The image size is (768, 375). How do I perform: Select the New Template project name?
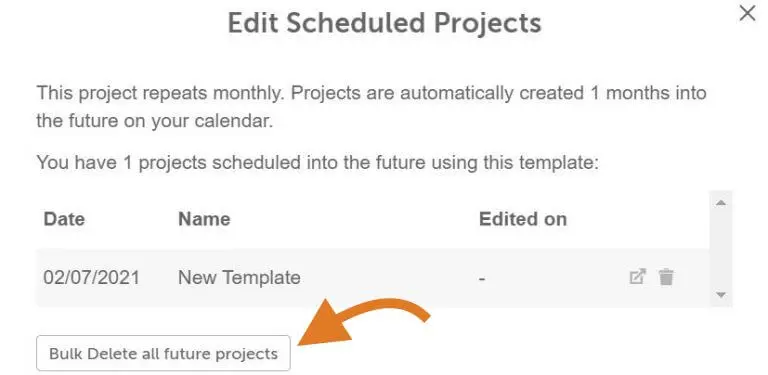pos(239,278)
